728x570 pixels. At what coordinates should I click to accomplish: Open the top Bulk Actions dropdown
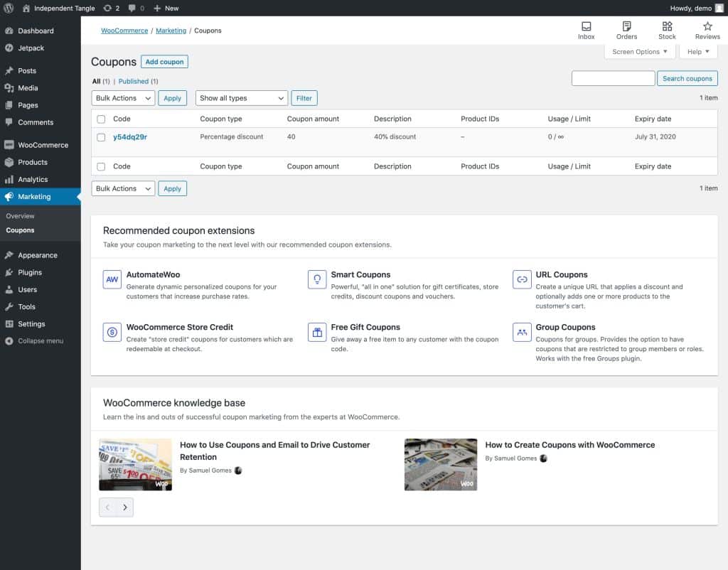tap(123, 98)
